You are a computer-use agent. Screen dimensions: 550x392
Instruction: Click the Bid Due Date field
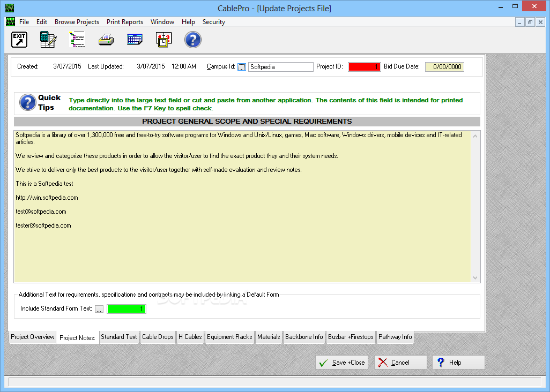444,67
